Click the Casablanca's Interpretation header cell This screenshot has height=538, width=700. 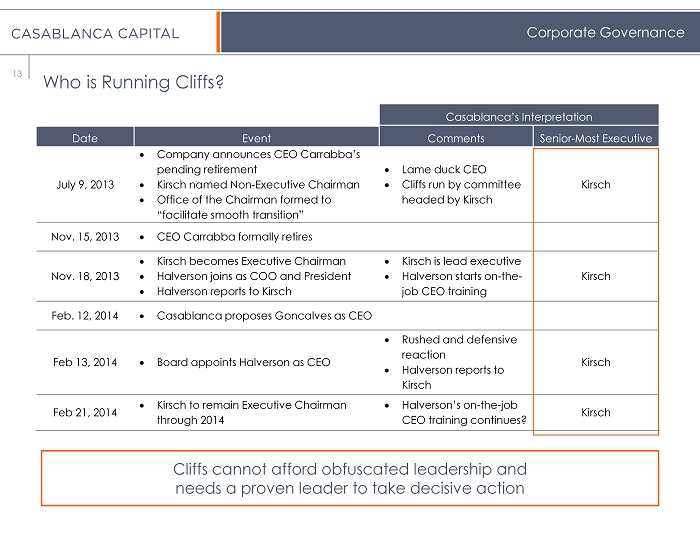tap(518, 117)
